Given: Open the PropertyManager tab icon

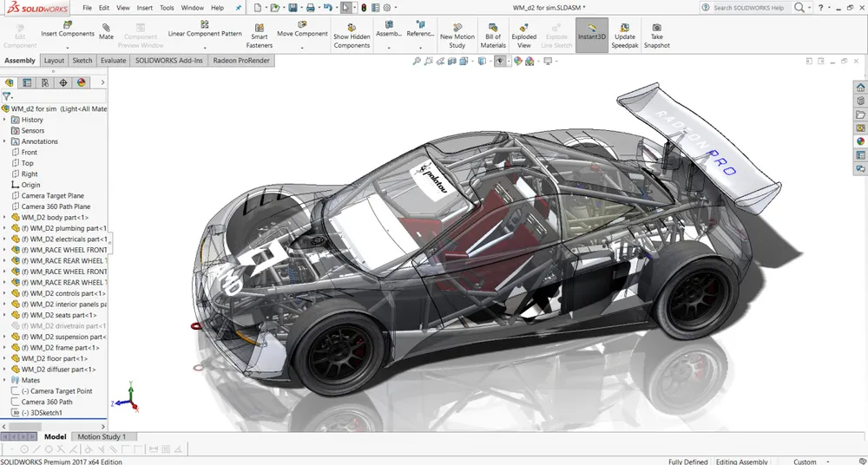Looking at the screenshot, I should (x=27, y=82).
